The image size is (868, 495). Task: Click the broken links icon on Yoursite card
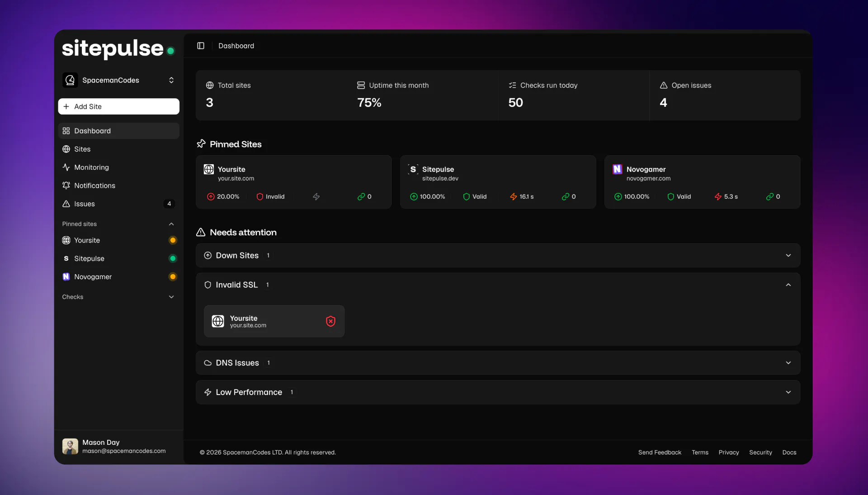coord(361,196)
